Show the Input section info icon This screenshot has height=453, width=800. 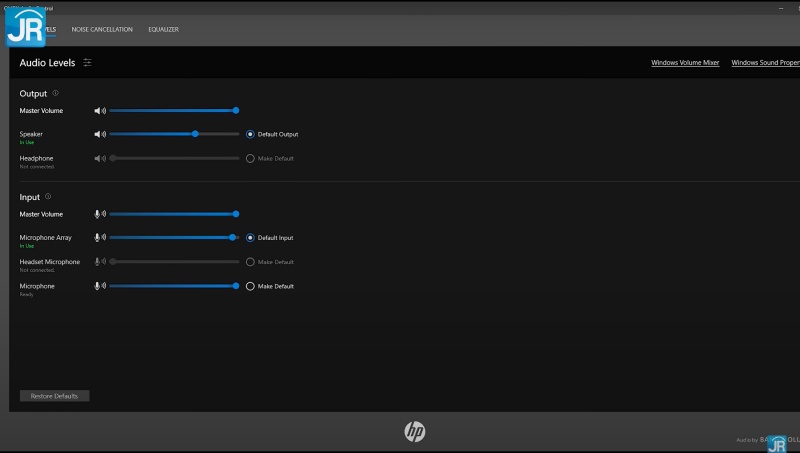(48, 196)
